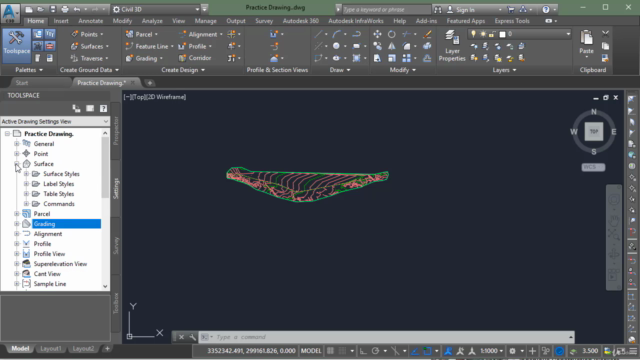Toggle polar tracking in status bar

point(375,351)
